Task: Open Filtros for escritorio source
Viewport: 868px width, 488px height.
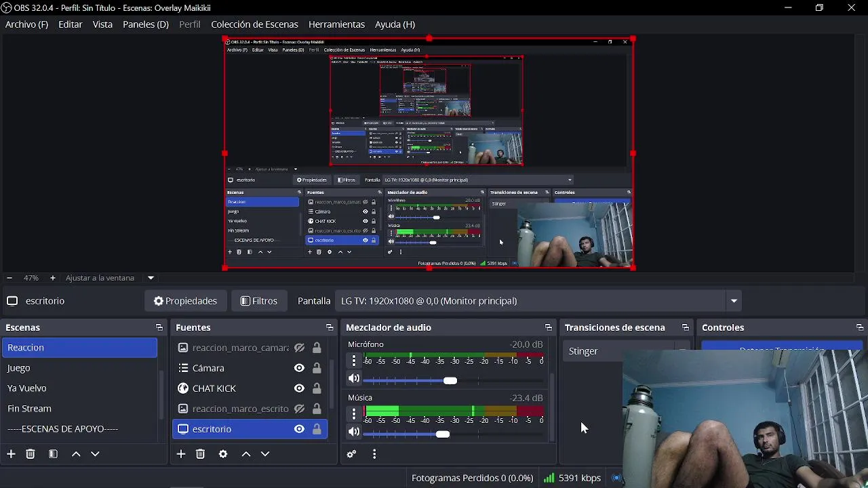Action: (259, 301)
